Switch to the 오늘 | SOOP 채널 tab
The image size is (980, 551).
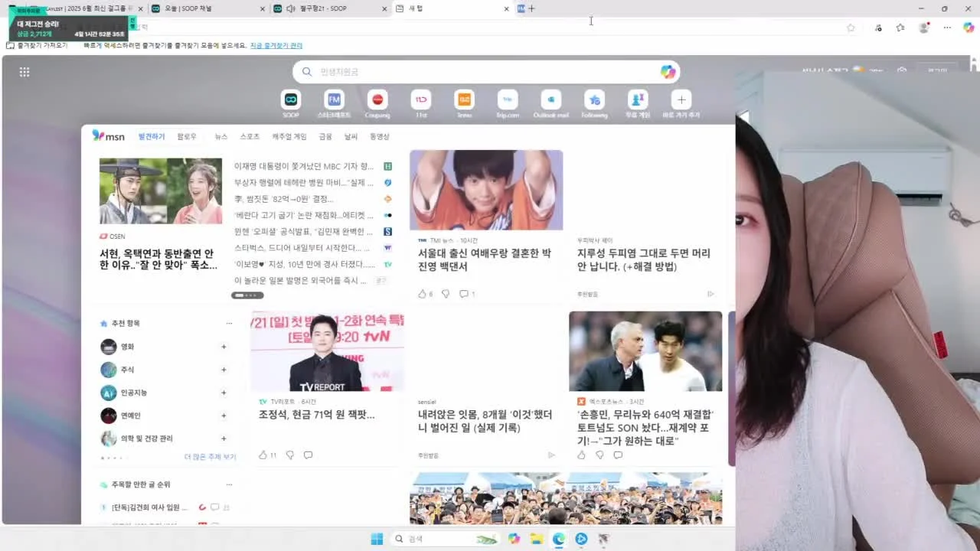(207, 8)
